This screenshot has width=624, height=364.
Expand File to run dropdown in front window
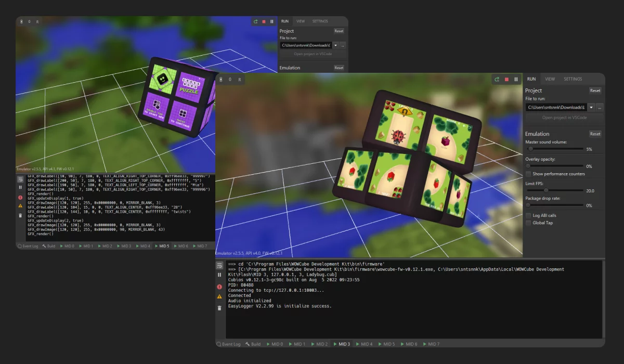591,108
